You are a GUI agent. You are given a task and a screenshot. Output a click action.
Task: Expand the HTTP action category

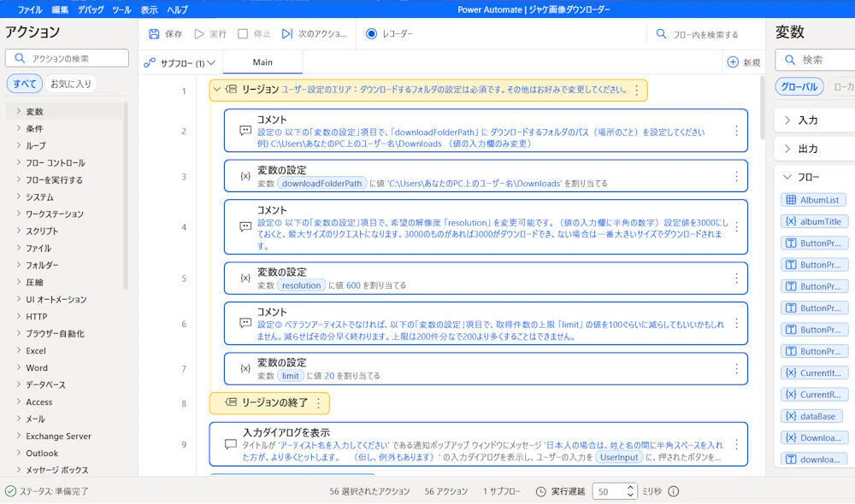tap(19, 316)
